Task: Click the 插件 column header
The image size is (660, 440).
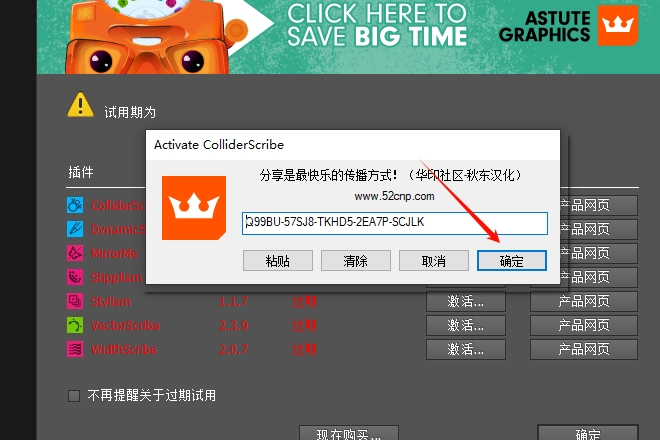Action: click(81, 172)
